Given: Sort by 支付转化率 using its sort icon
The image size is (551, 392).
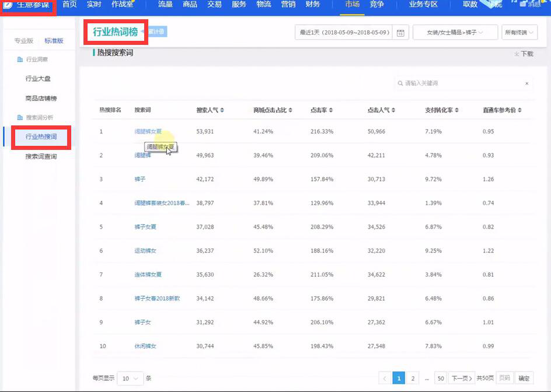Looking at the screenshot, I should click(x=458, y=110).
